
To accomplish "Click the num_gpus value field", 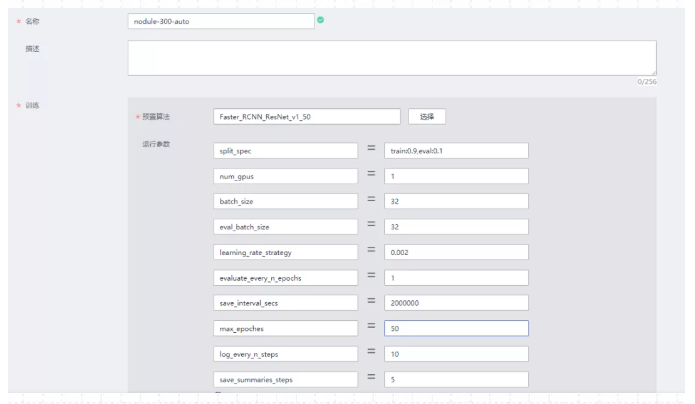I will 456,175.
